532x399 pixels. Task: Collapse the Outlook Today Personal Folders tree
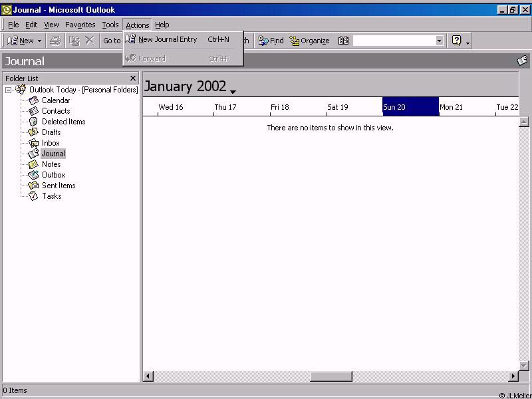9,90
